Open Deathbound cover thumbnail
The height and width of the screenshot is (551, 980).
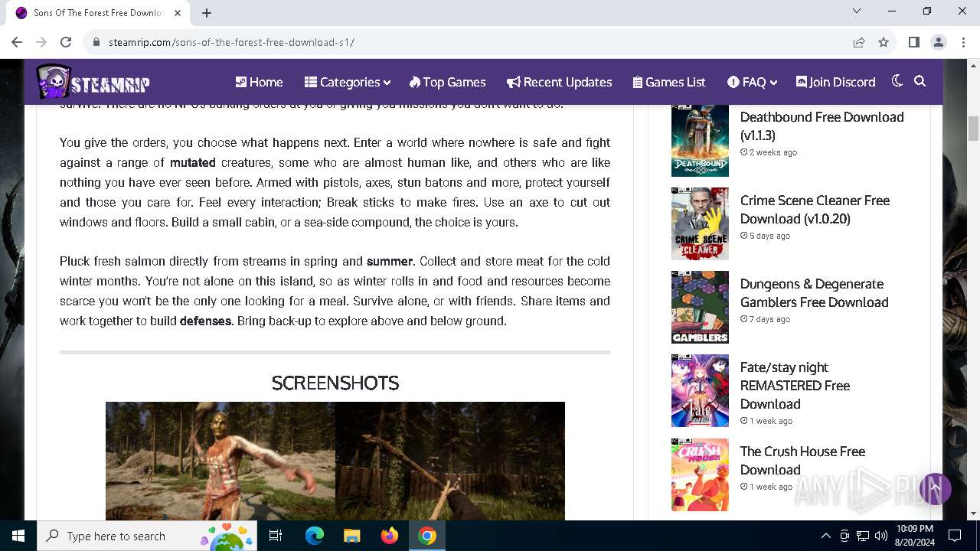700,141
